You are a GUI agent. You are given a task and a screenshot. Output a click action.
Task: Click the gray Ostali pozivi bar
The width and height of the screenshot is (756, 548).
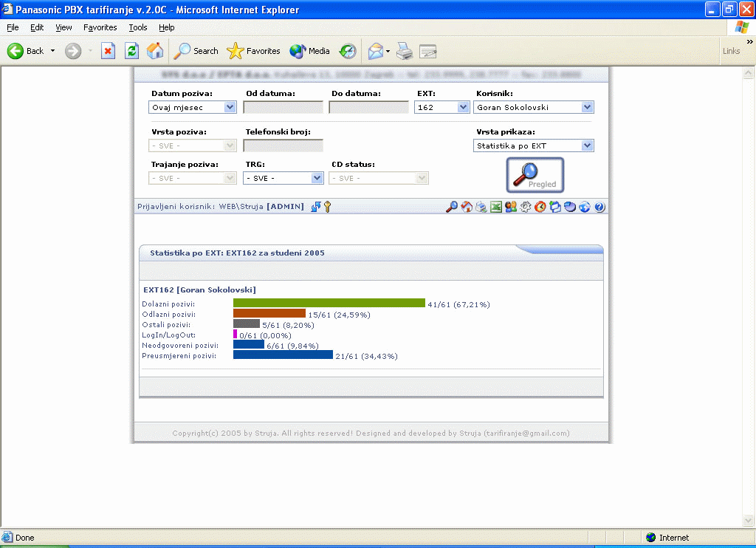pyautogui.click(x=247, y=323)
